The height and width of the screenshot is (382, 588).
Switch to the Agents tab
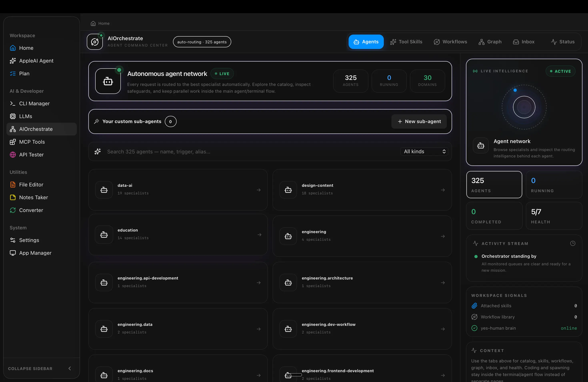[x=366, y=42]
